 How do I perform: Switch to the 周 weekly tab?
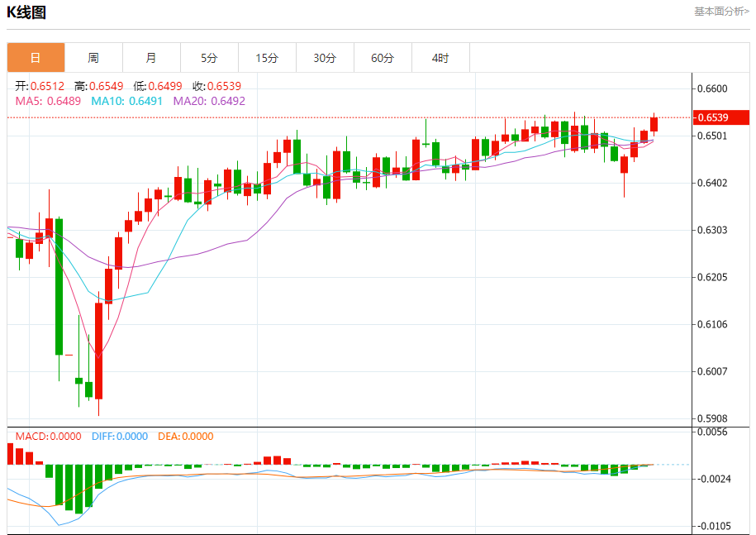coord(93,58)
